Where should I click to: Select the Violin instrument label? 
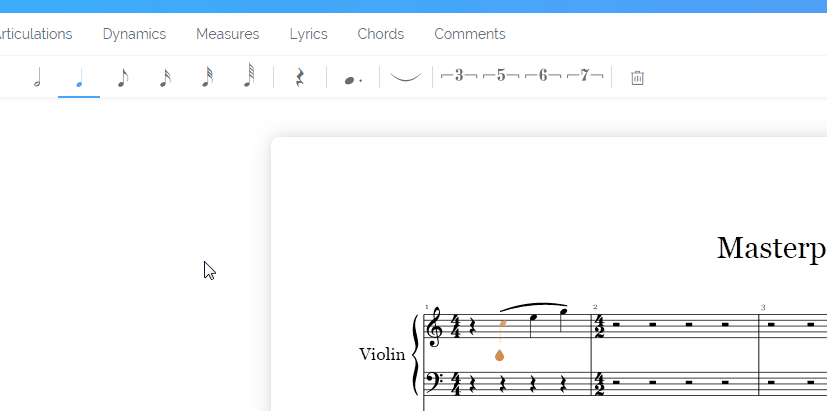click(x=382, y=354)
